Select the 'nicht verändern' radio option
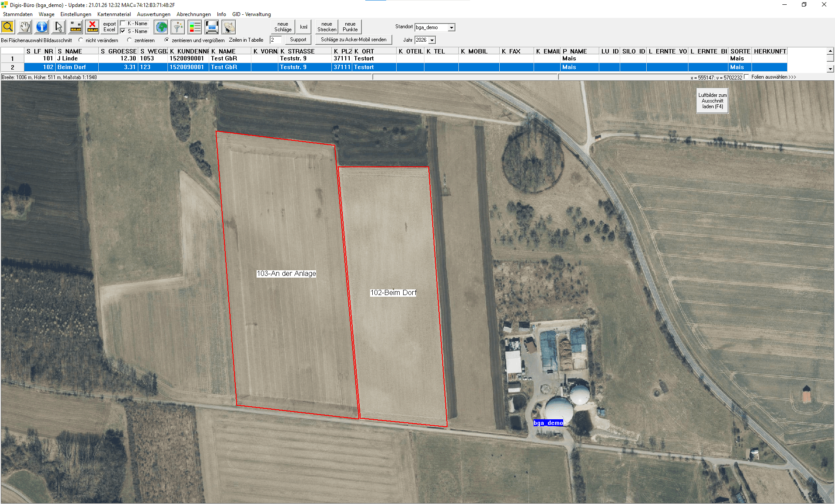 81,40
